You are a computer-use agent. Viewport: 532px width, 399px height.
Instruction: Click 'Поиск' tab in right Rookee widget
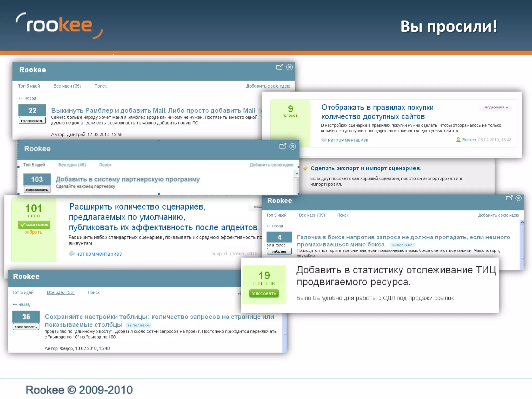(x=343, y=215)
